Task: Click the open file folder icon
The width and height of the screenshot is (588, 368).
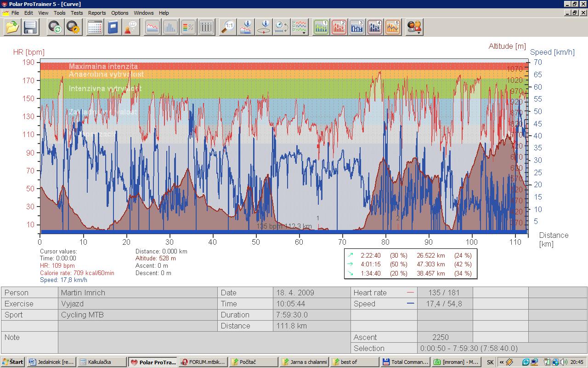Action: pos(12,28)
